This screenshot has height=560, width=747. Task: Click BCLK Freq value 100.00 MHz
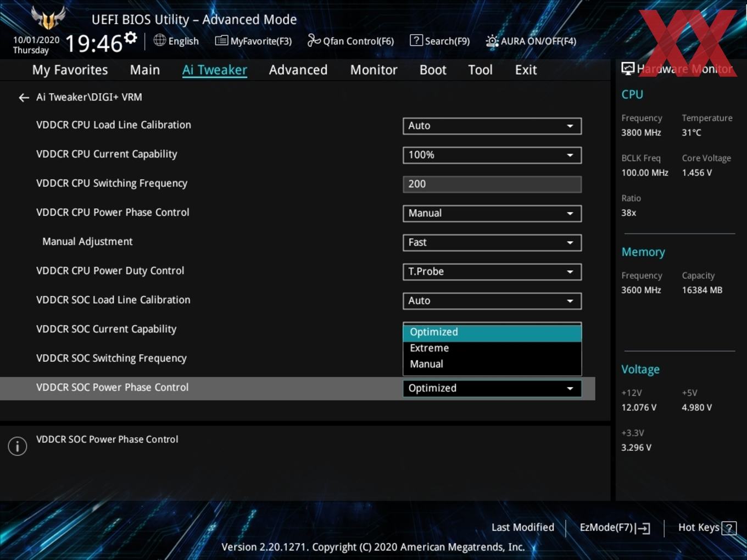click(x=645, y=172)
